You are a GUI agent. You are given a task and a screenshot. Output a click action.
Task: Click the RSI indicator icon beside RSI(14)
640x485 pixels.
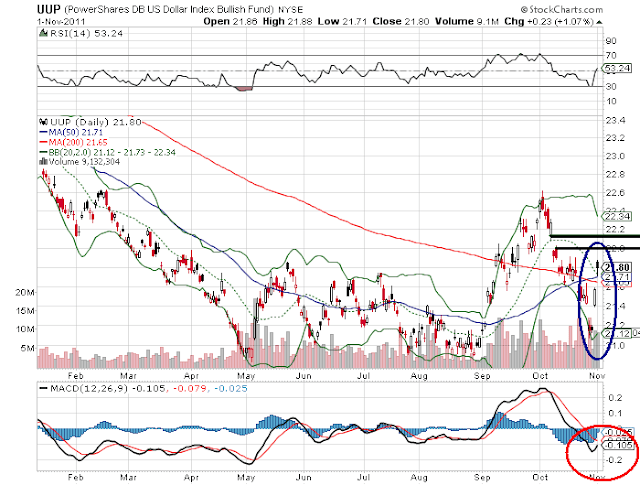(x=43, y=33)
